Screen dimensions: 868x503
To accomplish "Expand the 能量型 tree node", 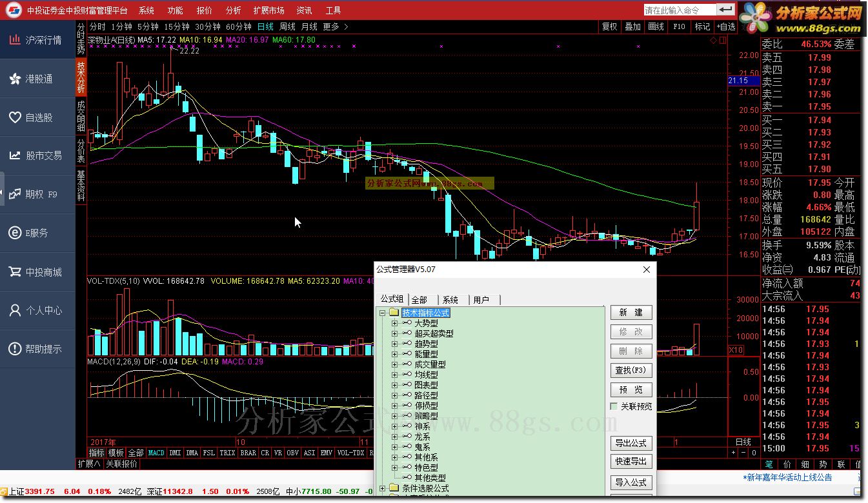I will point(394,354).
